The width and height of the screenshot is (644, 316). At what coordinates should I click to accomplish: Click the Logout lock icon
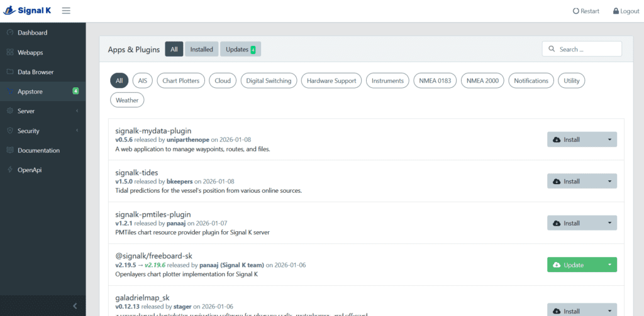tap(616, 11)
